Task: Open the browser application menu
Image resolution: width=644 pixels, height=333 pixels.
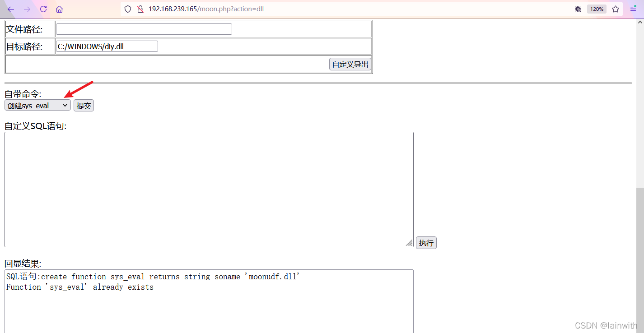Action: coord(633,9)
